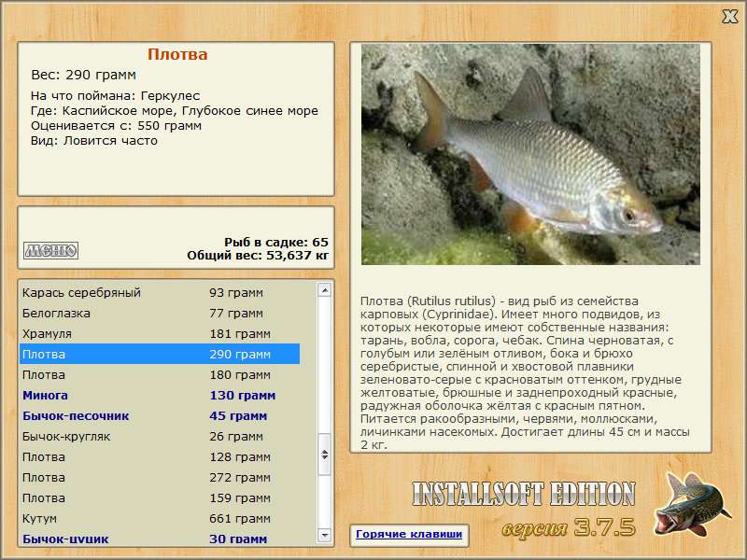Click scrollbar up arrow in fish list
Image resolution: width=747 pixels, height=560 pixels.
(325, 290)
